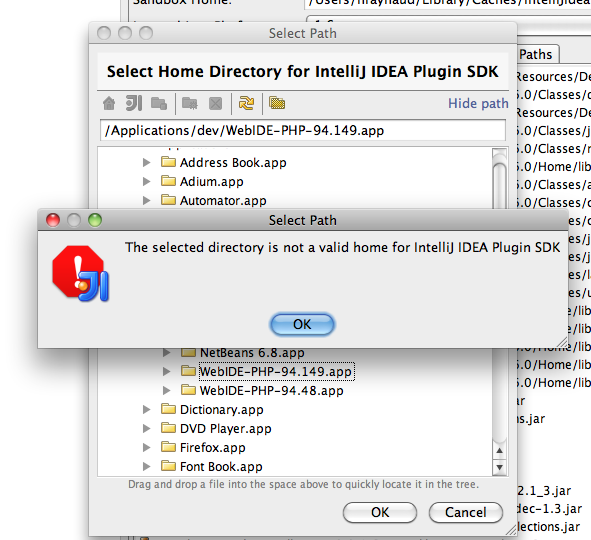The width and height of the screenshot is (591, 540).
Task: Click the 2.1_3.jar entry in background list
Action: (544, 491)
